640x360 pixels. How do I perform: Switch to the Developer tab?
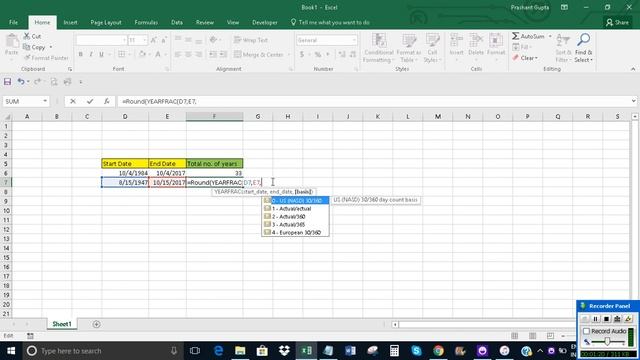(x=264, y=22)
